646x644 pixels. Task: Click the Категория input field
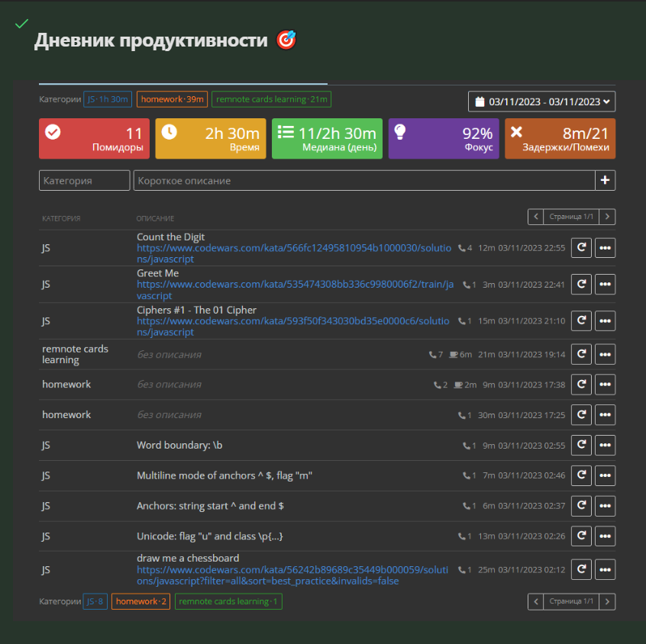85,181
